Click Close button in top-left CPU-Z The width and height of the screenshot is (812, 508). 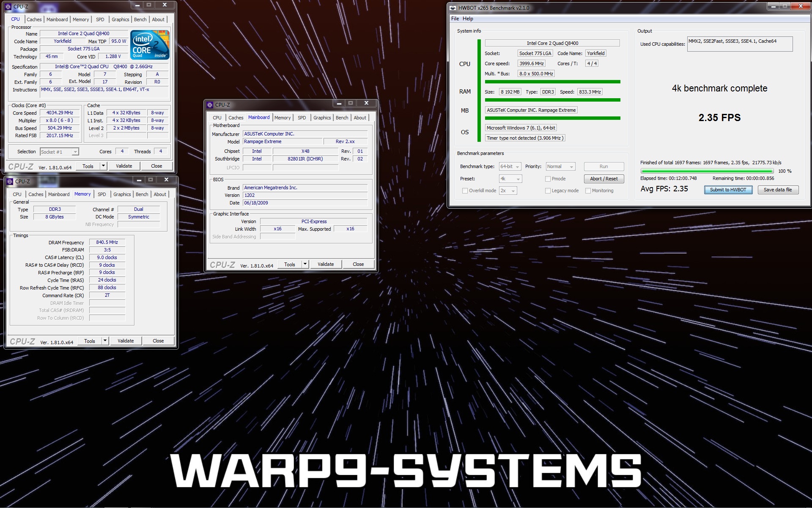156,166
